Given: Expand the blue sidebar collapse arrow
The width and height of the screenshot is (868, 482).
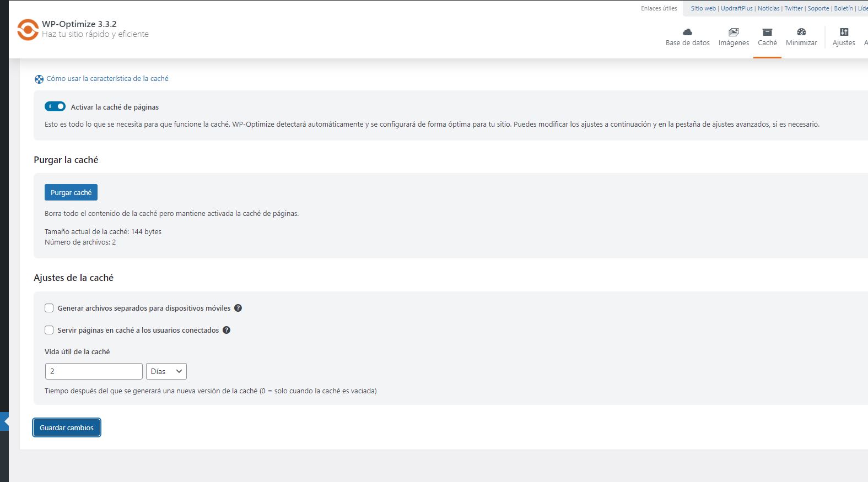Looking at the screenshot, I should point(5,421).
